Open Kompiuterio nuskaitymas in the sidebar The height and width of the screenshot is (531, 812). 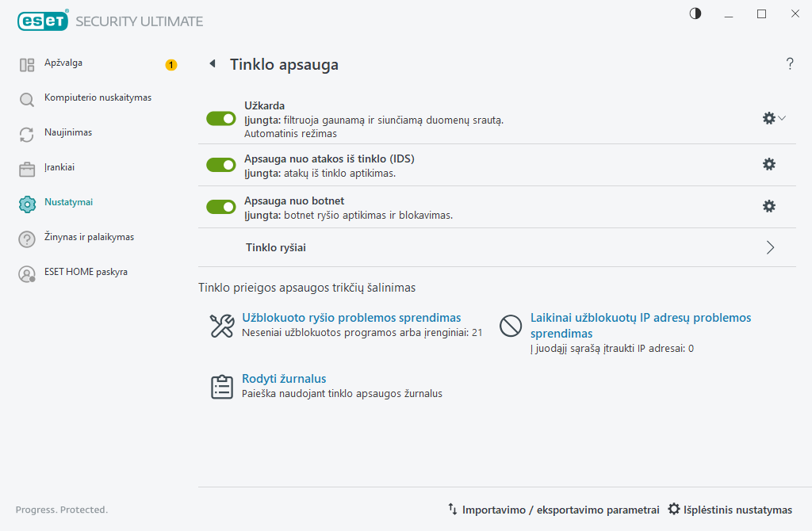tap(98, 97)
